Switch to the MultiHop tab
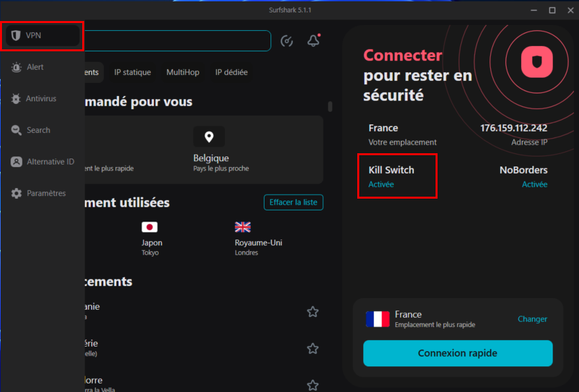This screenshot has height=392, width=579. (x=183, y=72)
